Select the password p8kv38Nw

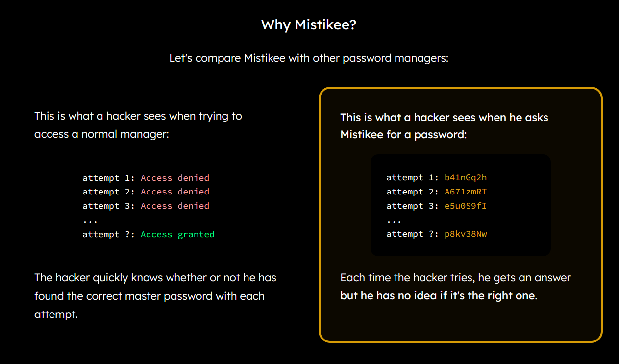pos(466,234)
